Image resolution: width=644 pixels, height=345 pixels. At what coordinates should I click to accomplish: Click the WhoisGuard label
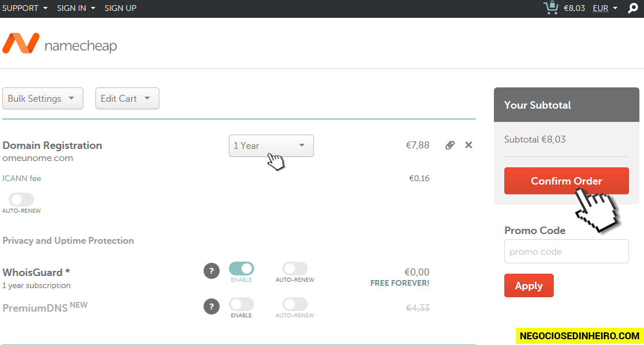click(36, 273)
